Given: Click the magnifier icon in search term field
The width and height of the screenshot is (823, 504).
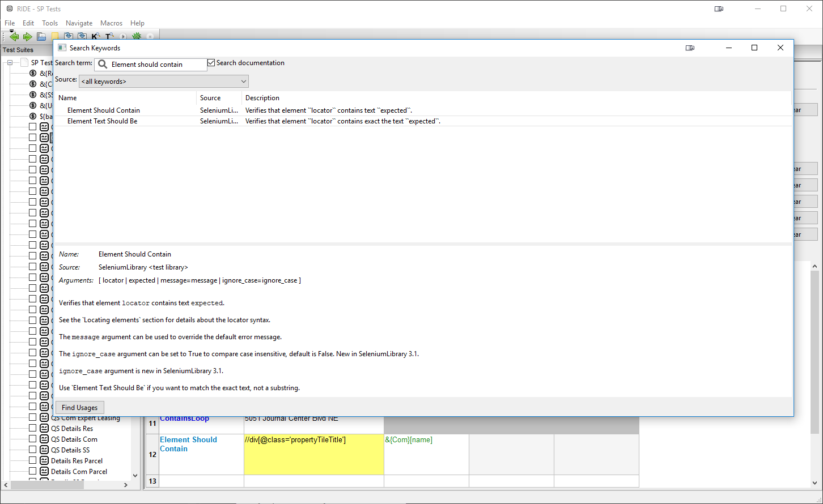Looking at the screenshot, I should 103,65.
